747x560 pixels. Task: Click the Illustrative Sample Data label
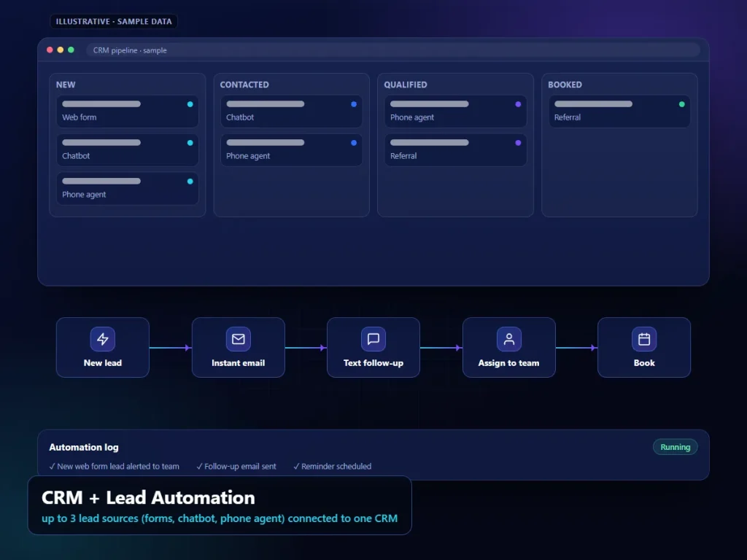pyautogui.click(x=114, y=21)
